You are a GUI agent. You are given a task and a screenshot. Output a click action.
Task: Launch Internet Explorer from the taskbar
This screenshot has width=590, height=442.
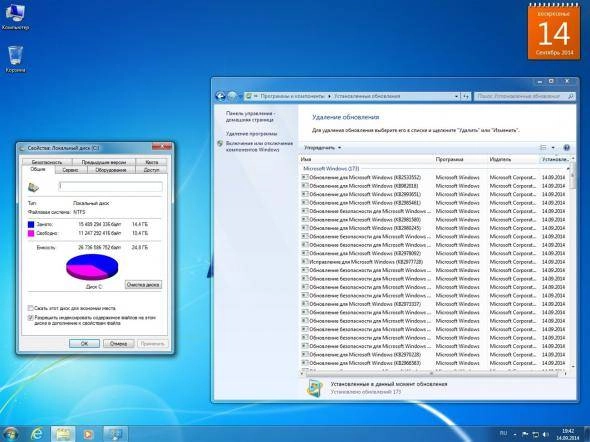[37, 434]
